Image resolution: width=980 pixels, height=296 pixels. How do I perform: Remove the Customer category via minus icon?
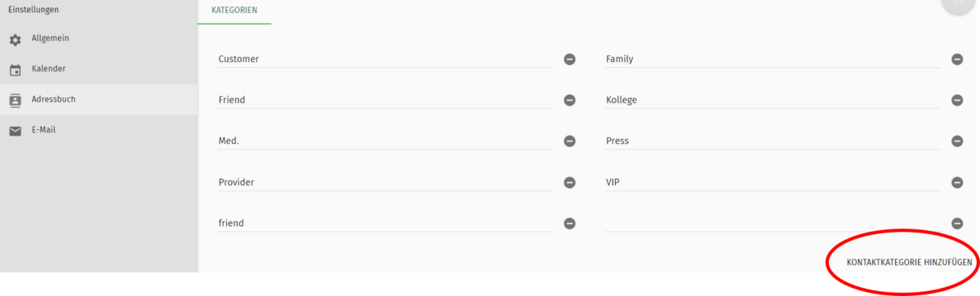coord(570,60)
